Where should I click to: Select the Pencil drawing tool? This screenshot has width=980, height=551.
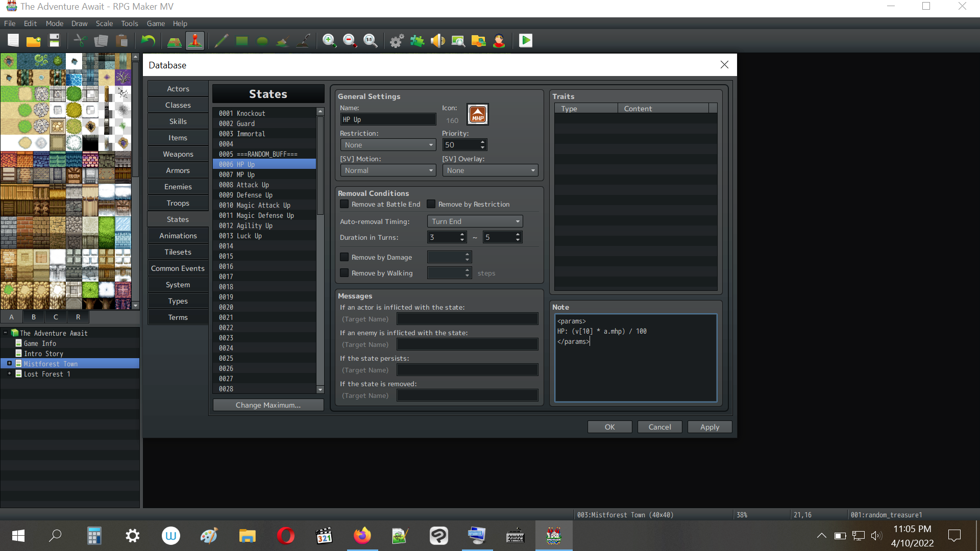point(221,41)
